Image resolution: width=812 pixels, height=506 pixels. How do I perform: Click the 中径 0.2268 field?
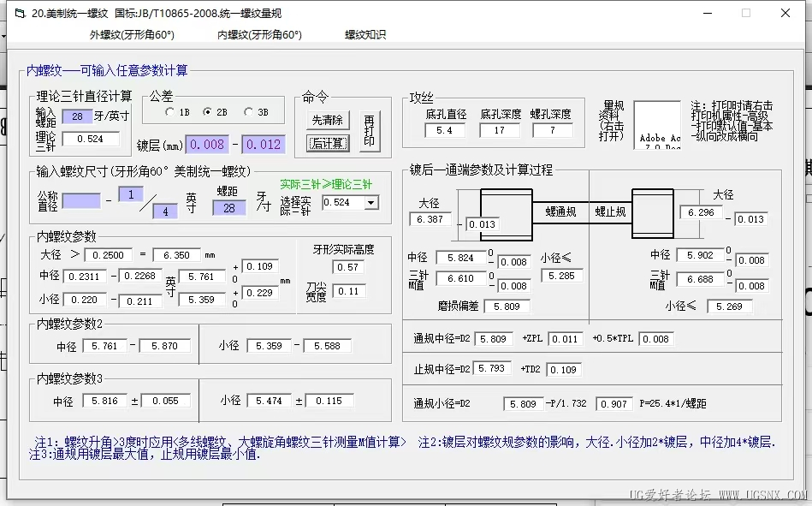[x=139, y=276]
